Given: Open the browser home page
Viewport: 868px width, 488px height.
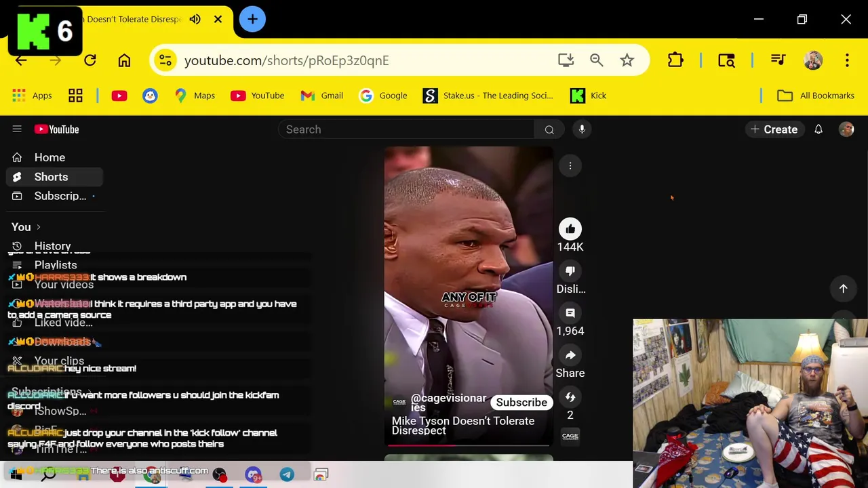Looking at the screenshot, I should pyautogui.click(x=124, y=60).
